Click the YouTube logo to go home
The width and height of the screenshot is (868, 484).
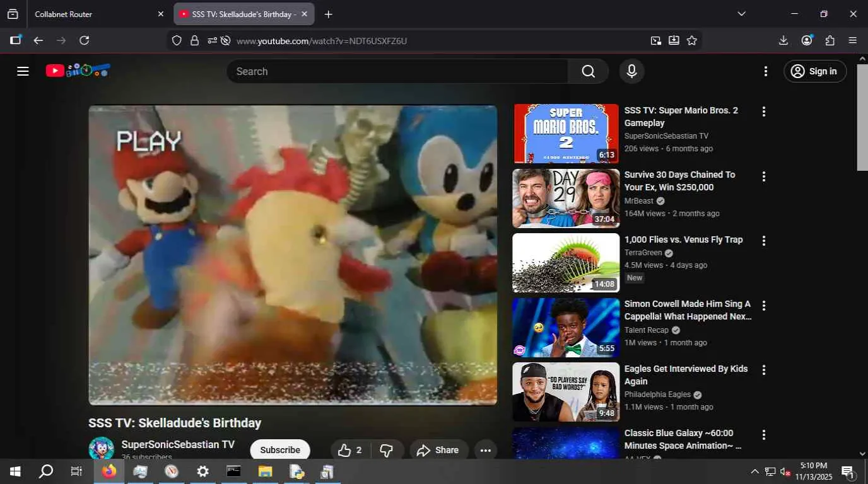(78, 71)
